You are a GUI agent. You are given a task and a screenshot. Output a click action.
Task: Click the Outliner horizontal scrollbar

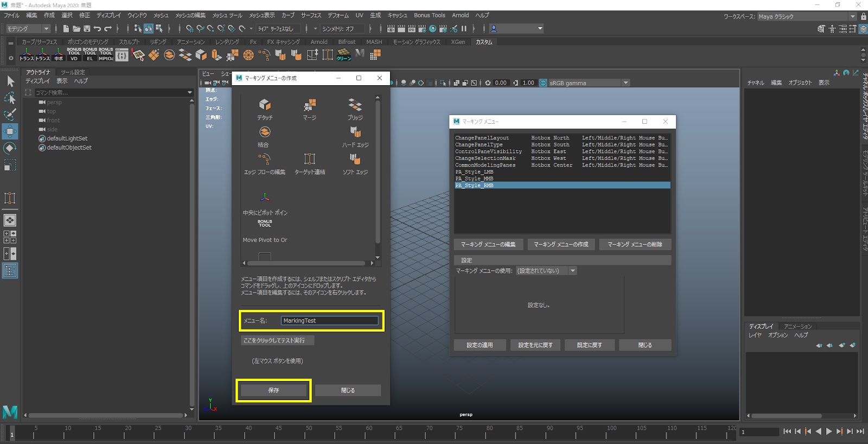[x=106, y=415]
